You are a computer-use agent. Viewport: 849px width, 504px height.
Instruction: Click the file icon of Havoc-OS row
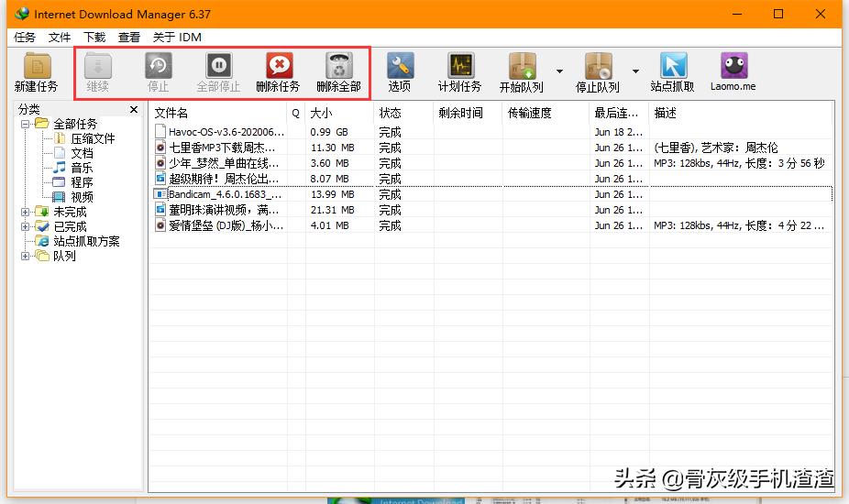pyautogui.click(x=160, y=132)
